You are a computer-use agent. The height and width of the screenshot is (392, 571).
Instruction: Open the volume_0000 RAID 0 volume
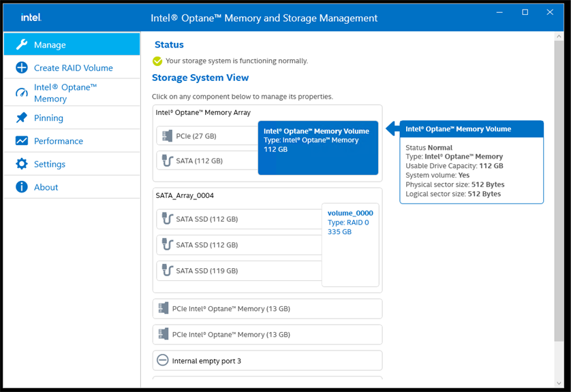click(350, 223)
